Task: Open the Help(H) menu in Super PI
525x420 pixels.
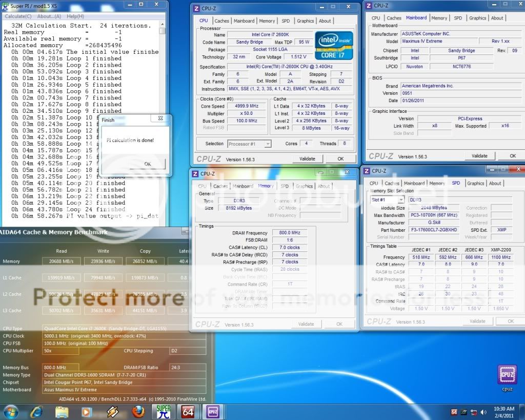Action: (75, 16)
